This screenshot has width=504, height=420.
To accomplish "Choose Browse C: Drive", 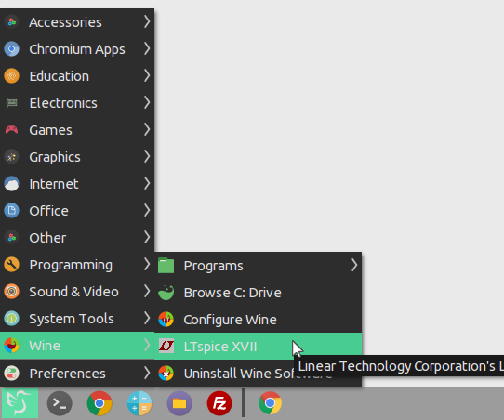I will [x=259, y=293].
